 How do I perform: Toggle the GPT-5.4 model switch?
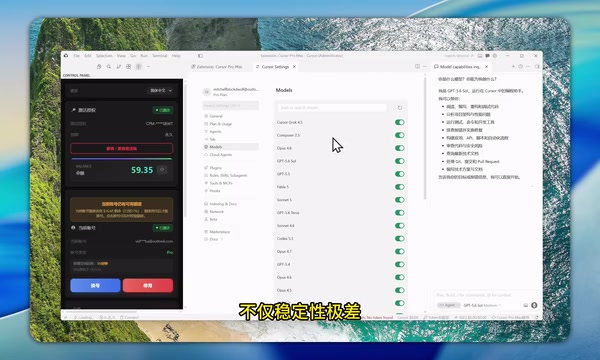pyautogui.click(x=399, y=264)
